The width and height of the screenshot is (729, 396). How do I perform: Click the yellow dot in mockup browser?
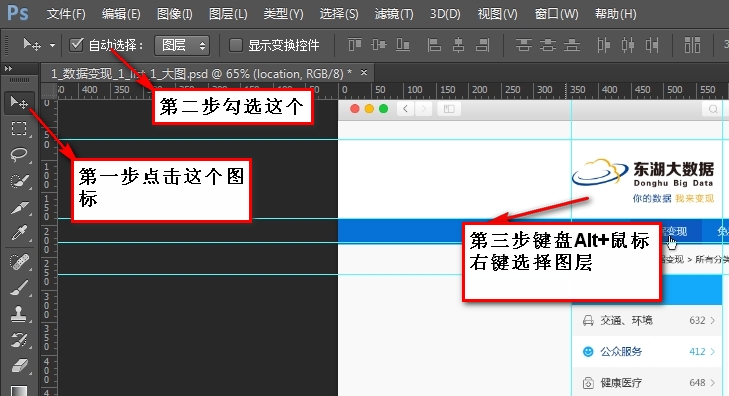click(x=369, y=109)
